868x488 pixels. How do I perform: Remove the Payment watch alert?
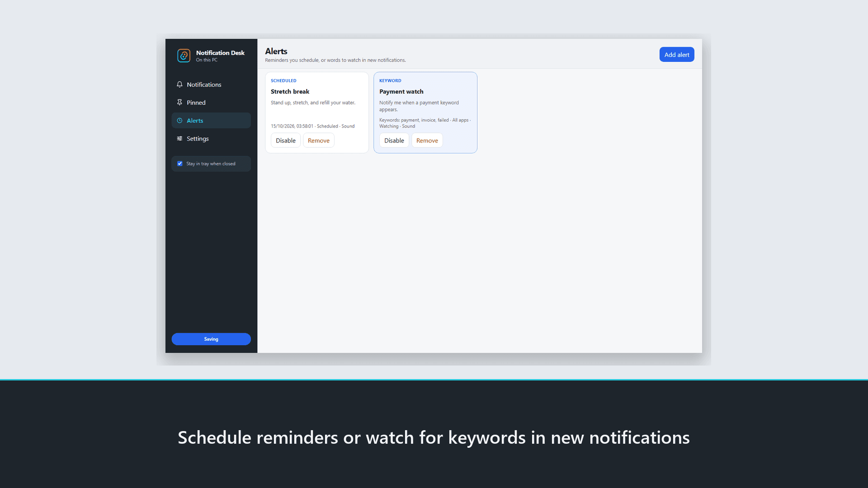click(x=427, y=141)
